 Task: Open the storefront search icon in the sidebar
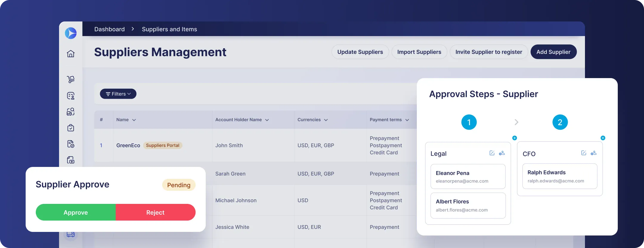[x=71, y=112]
